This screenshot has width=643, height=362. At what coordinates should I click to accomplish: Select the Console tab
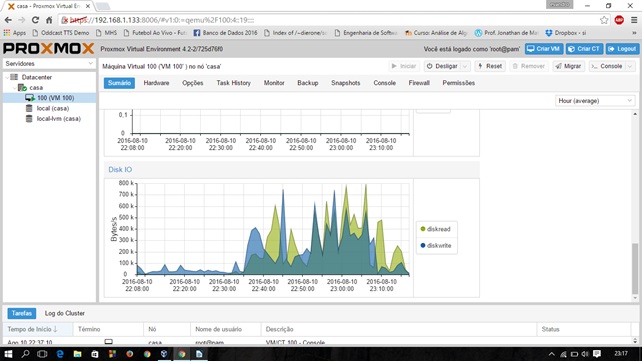[384, 83]
